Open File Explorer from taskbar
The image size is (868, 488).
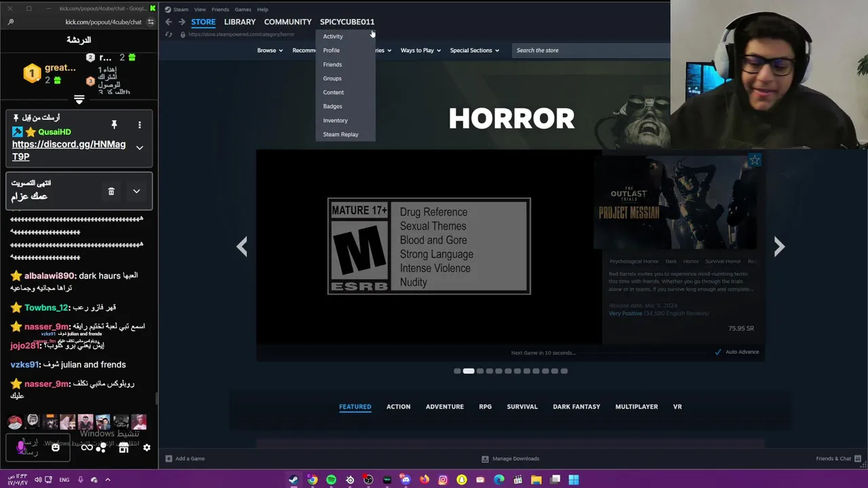tap(536, 479)
